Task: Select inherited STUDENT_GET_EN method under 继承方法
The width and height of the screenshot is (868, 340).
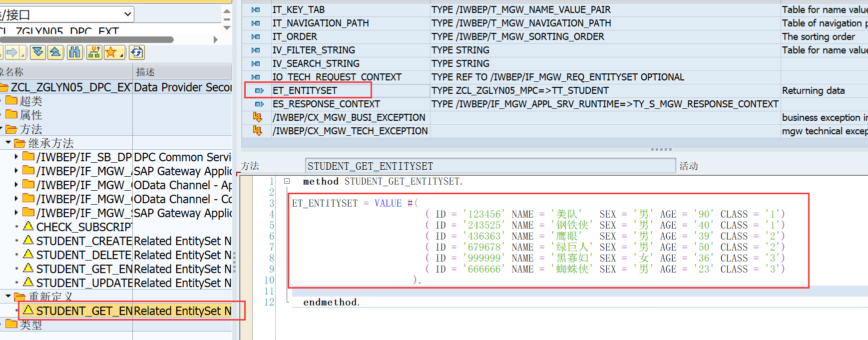Action: point(84,269)
